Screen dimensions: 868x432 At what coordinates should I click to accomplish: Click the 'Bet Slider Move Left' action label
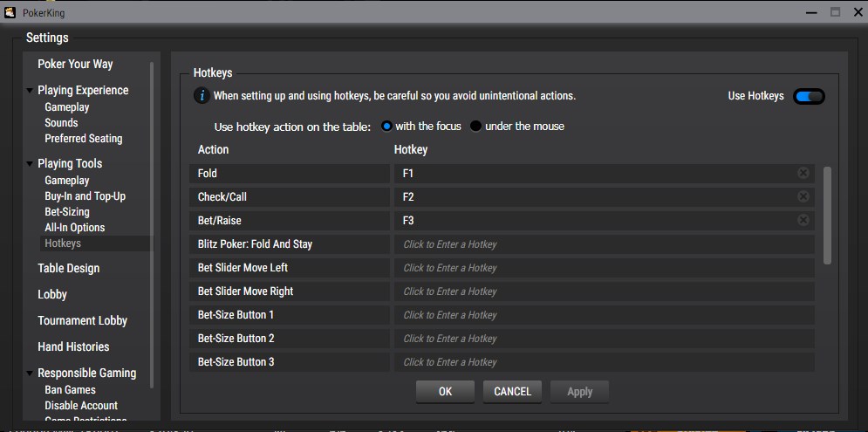[243, 268]
